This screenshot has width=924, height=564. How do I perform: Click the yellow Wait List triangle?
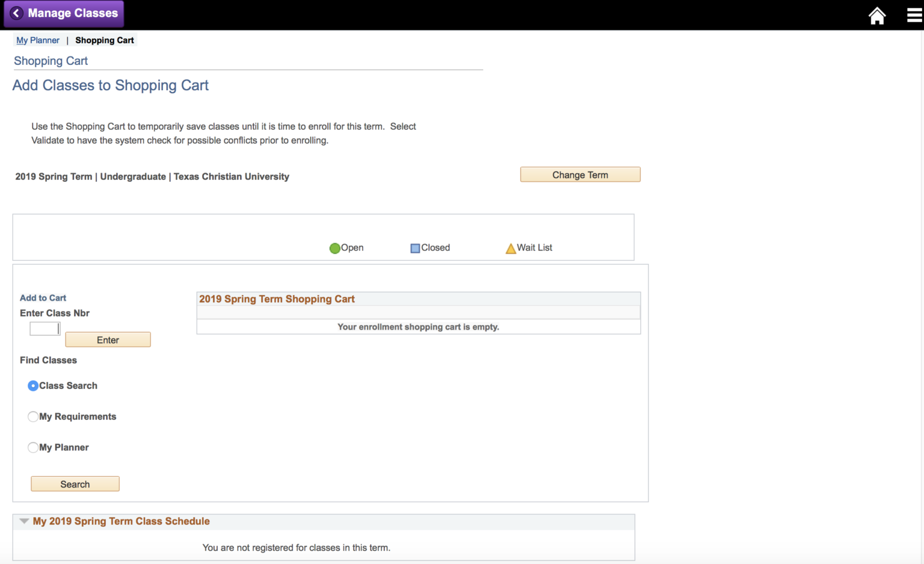click(511, 248)
